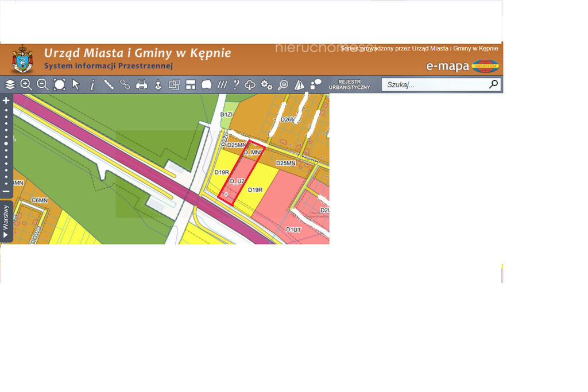Select the ruler measurement tool

[x=109, y=85]
